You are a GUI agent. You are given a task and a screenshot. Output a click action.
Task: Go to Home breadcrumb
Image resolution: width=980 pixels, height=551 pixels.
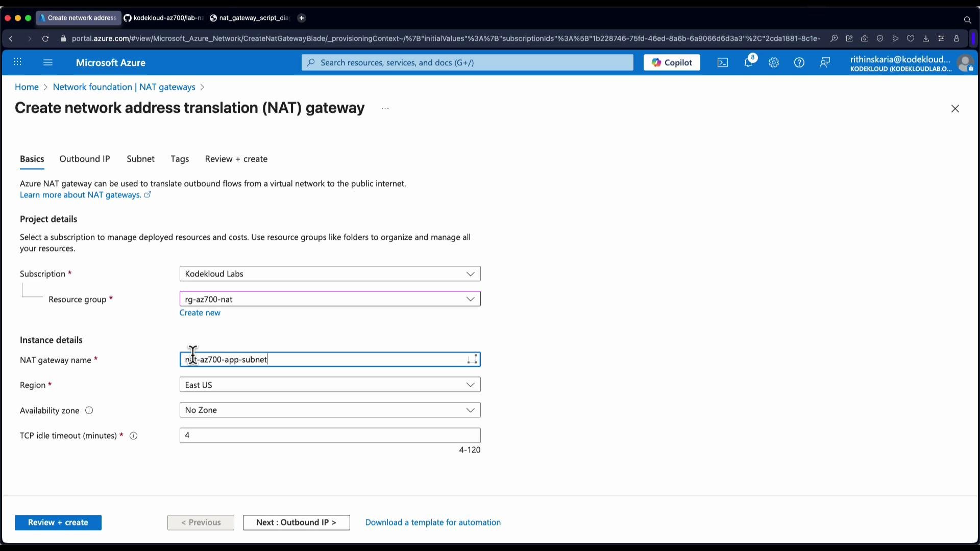click(27, 87)
